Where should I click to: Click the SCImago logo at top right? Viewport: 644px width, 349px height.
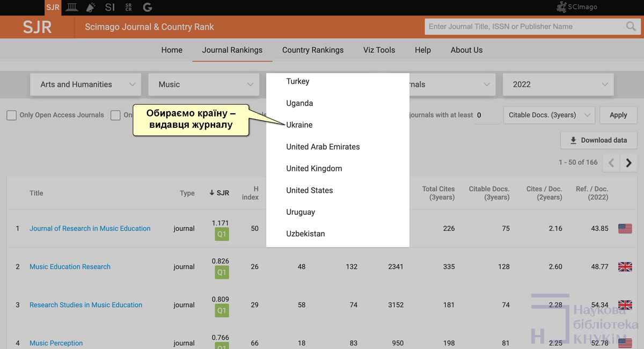(577, 7)
